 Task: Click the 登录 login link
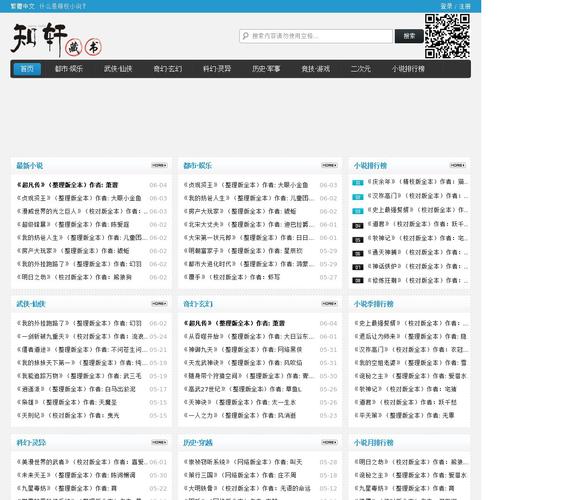[446, 6]
